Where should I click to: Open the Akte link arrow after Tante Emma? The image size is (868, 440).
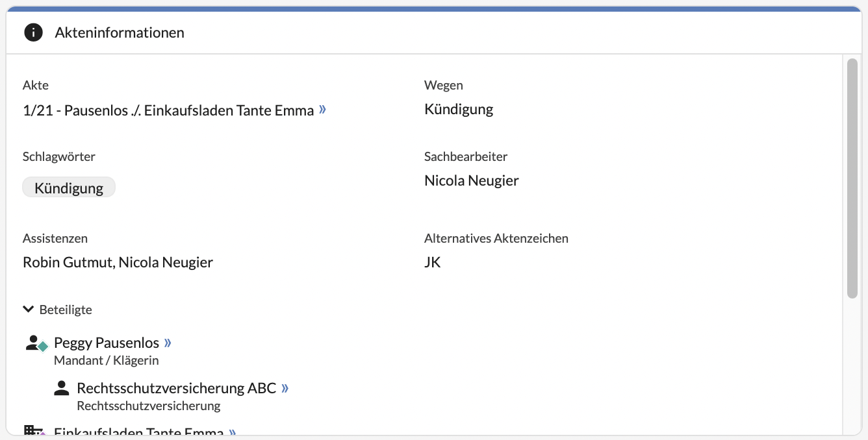[x=322, y=110]
